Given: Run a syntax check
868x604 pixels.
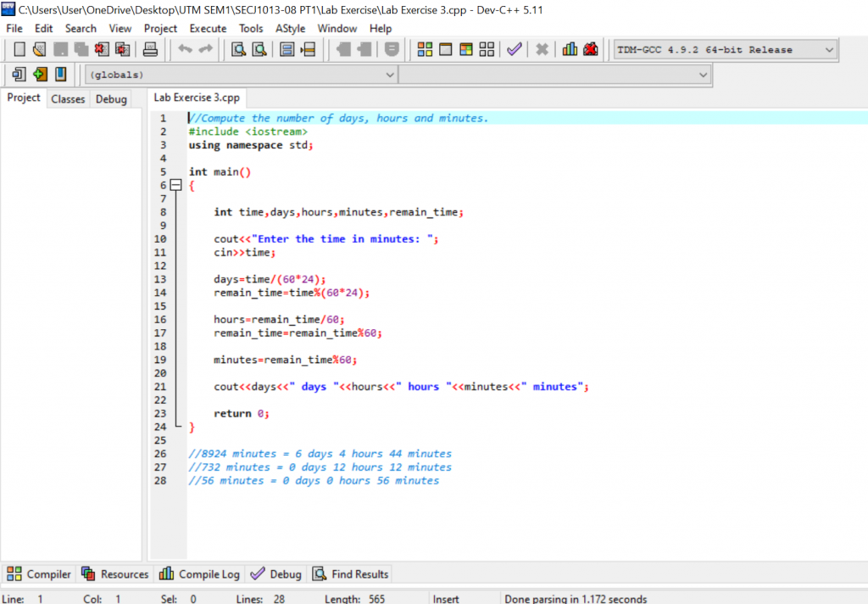Looking at the screenshot, I should tap(513, 48).
